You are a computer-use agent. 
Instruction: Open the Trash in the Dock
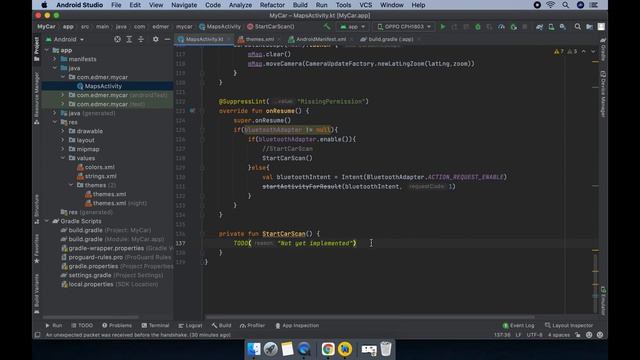click(386, 349)
